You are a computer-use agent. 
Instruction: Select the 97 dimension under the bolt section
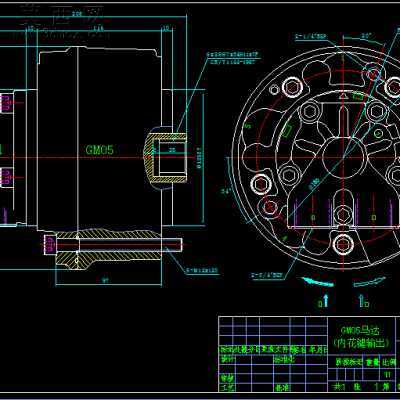pos(105,281)
